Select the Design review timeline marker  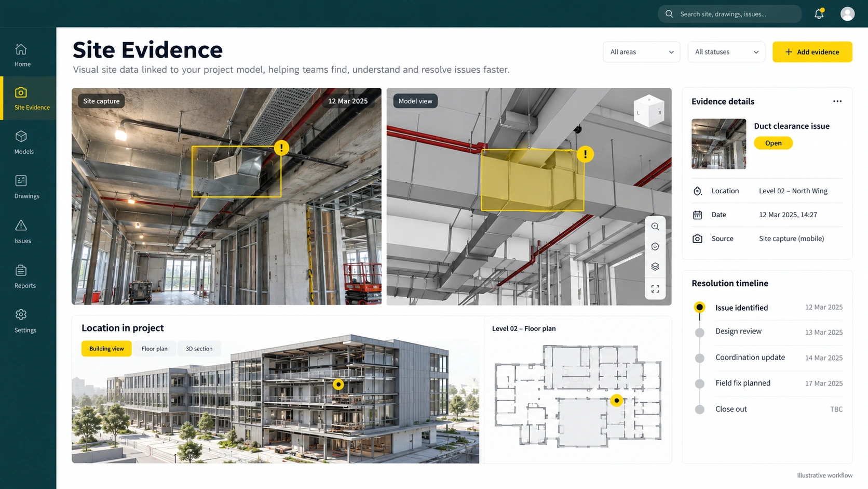(x=700, y=333)
